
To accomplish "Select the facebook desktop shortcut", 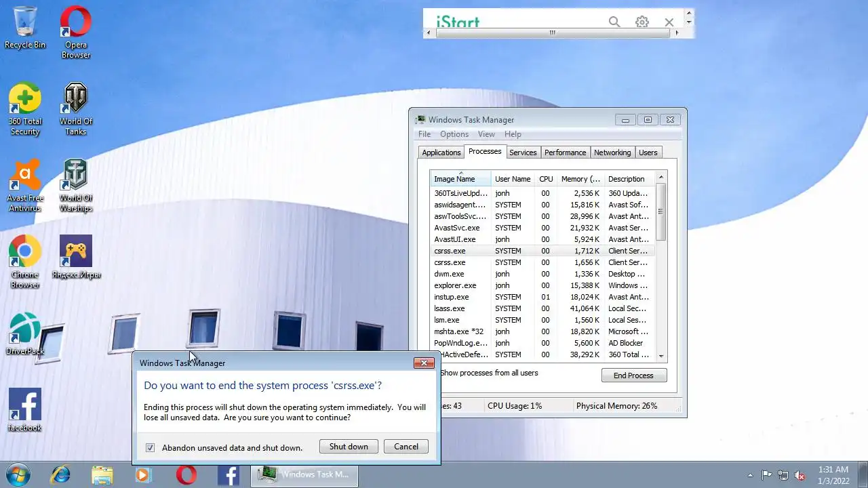I will pos(25,410).
